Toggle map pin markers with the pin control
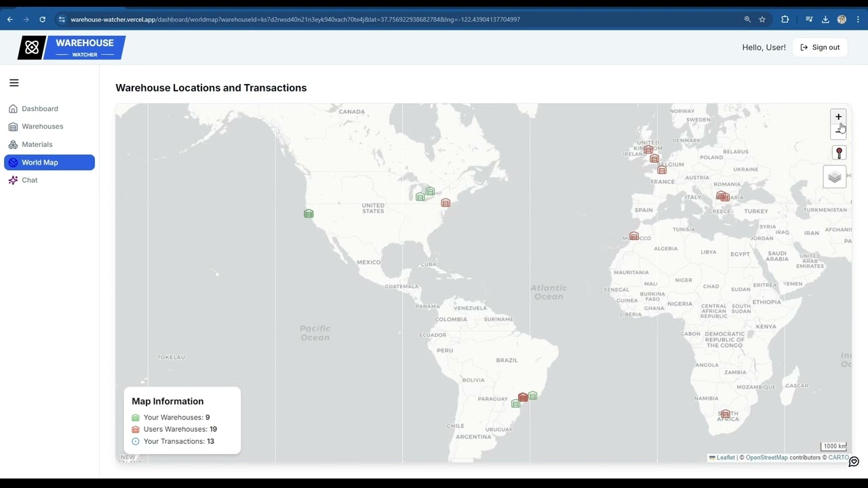 pyautogui.click(x=839, y=152)
